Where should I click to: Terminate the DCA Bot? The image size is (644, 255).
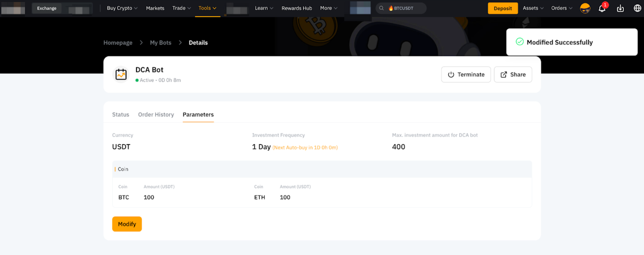point(466,74)
